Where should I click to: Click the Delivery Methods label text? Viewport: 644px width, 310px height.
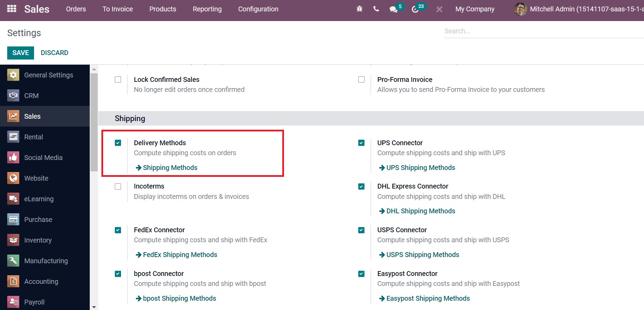pos(160,143)
